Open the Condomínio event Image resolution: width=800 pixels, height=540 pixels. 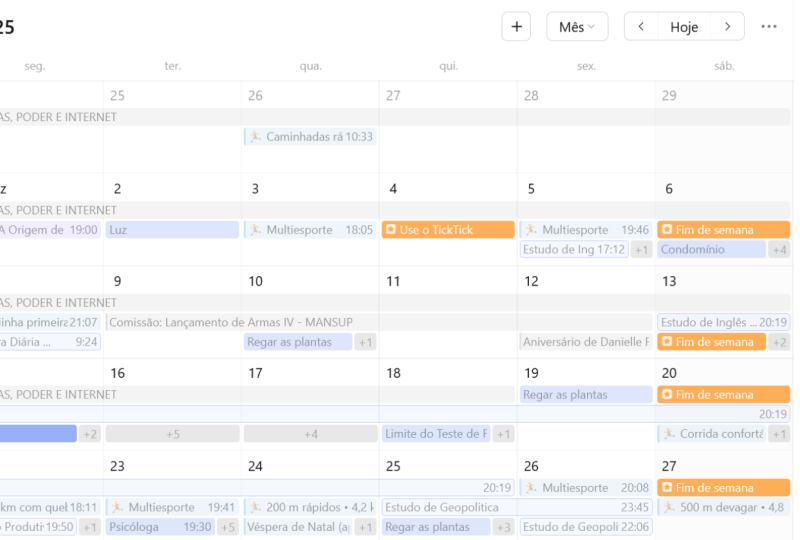712,250
